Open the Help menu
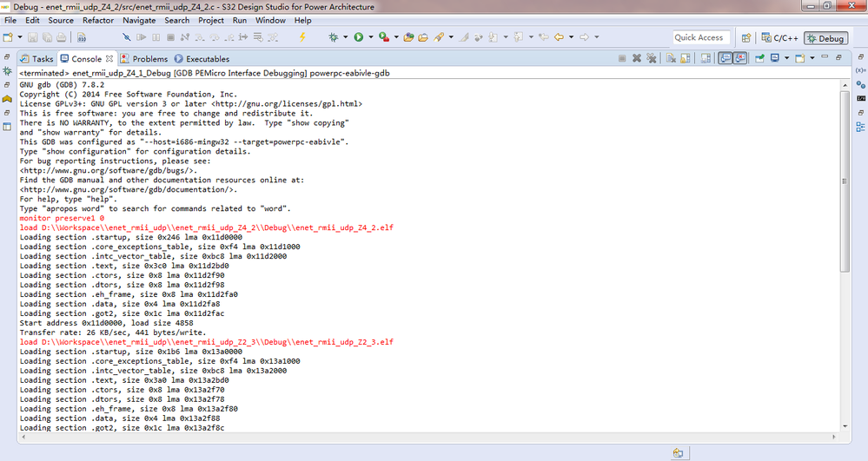Viewport: 868px width, 461px height. coord(303,20)
